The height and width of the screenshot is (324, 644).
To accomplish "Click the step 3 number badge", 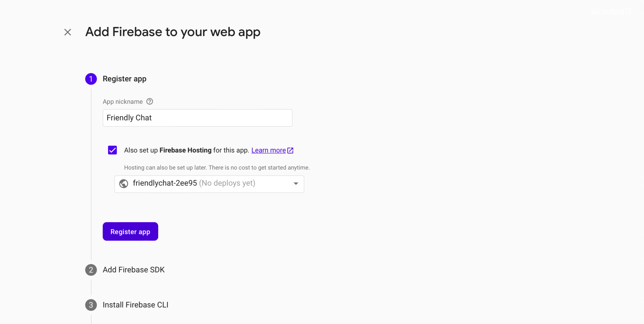I will 91,305.
